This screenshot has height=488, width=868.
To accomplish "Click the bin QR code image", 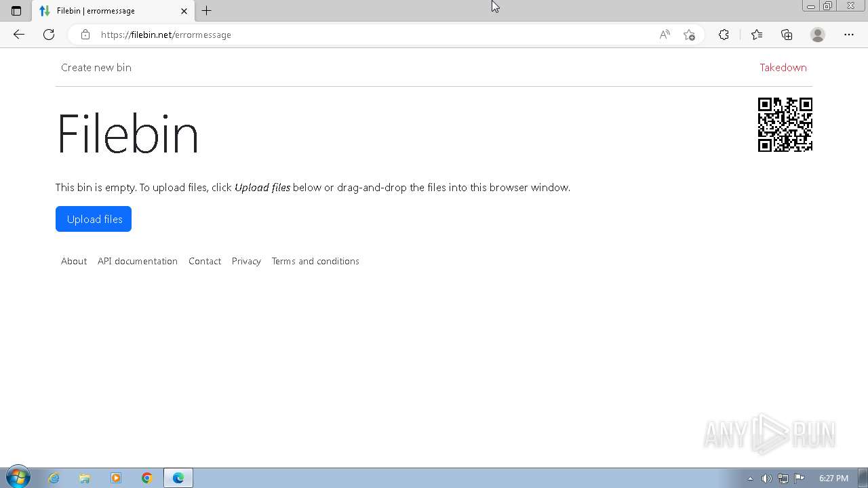I will coord(785,125).
